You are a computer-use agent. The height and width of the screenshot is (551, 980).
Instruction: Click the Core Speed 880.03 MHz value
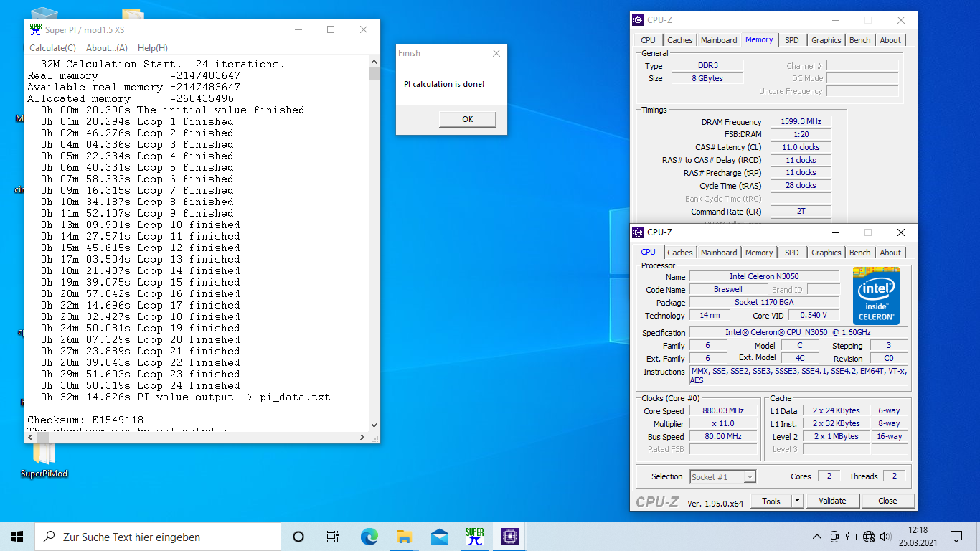coord(723,411)
